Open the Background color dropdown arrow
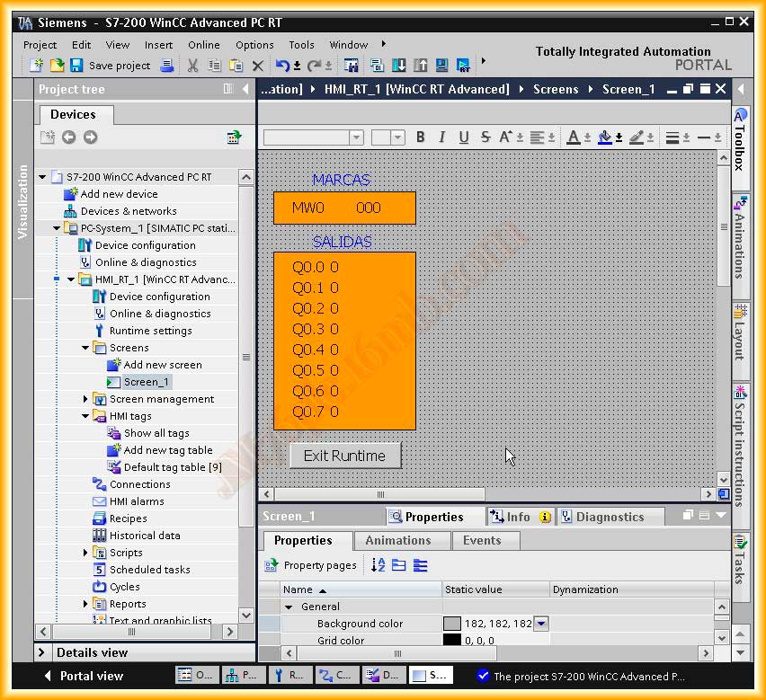Viewport: 766px width, 700px height. click(541, 624)
